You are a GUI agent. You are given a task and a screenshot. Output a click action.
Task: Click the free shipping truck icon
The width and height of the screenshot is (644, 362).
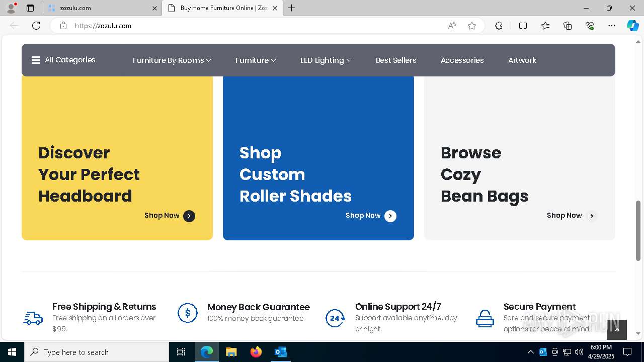click(x=33, y=318)
